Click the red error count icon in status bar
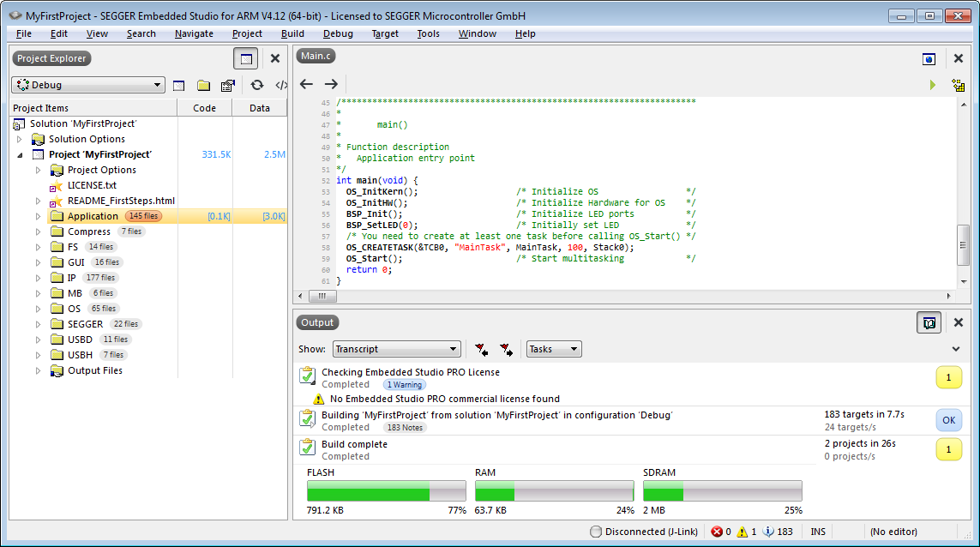Viewport: 980px width, 547px height. (x=717, y=532)
